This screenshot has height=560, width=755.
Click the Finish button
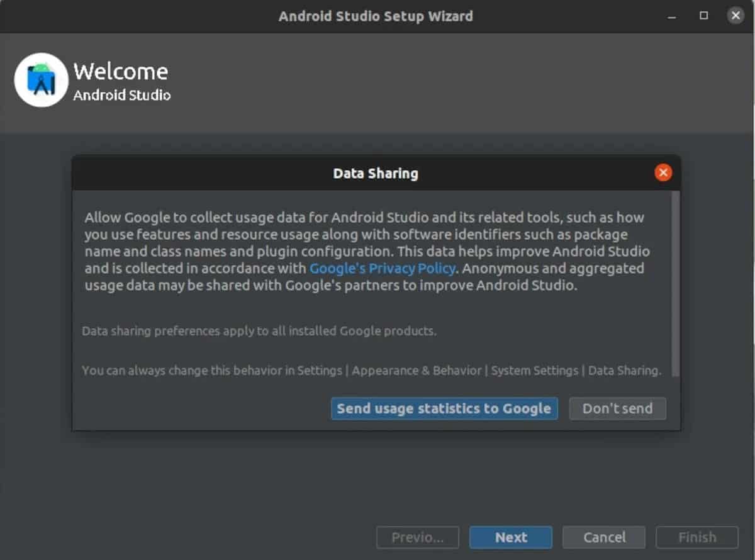point(696,537)
